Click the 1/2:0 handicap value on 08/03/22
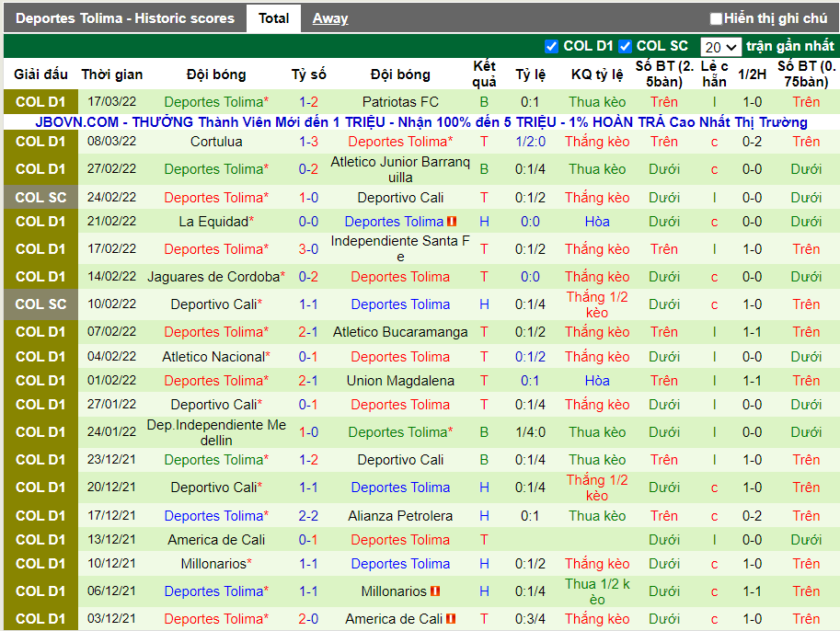The image size is (840, 631). (x=530, y=142)
